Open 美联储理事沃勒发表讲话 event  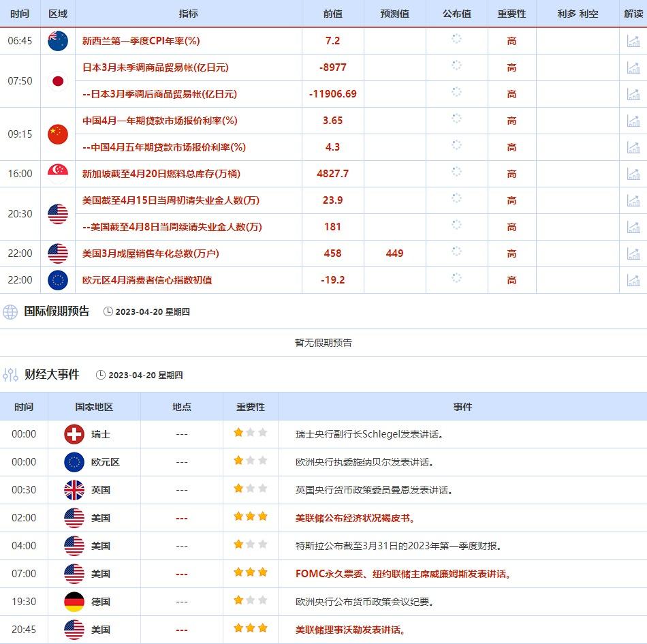coord(350,630)
